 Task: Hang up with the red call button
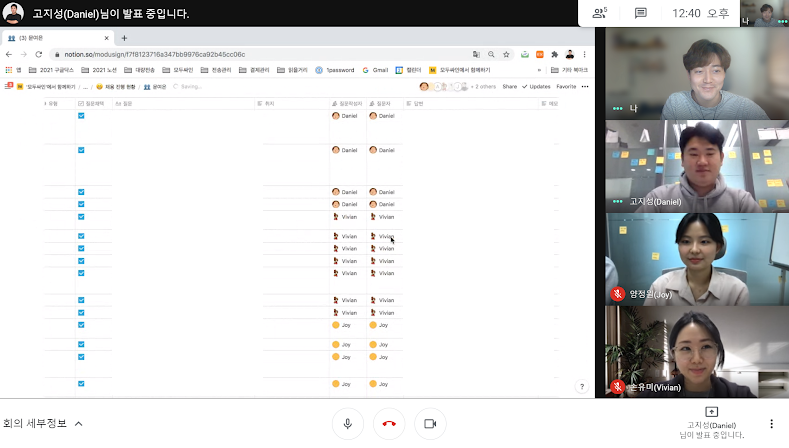[x=389, y=424]
